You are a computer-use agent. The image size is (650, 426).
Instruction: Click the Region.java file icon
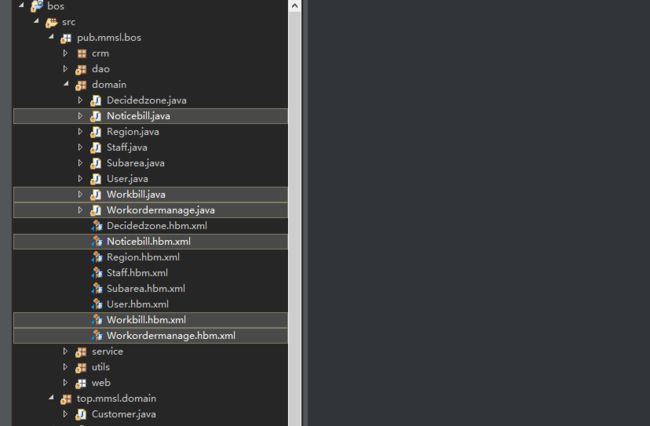[96, 132]
